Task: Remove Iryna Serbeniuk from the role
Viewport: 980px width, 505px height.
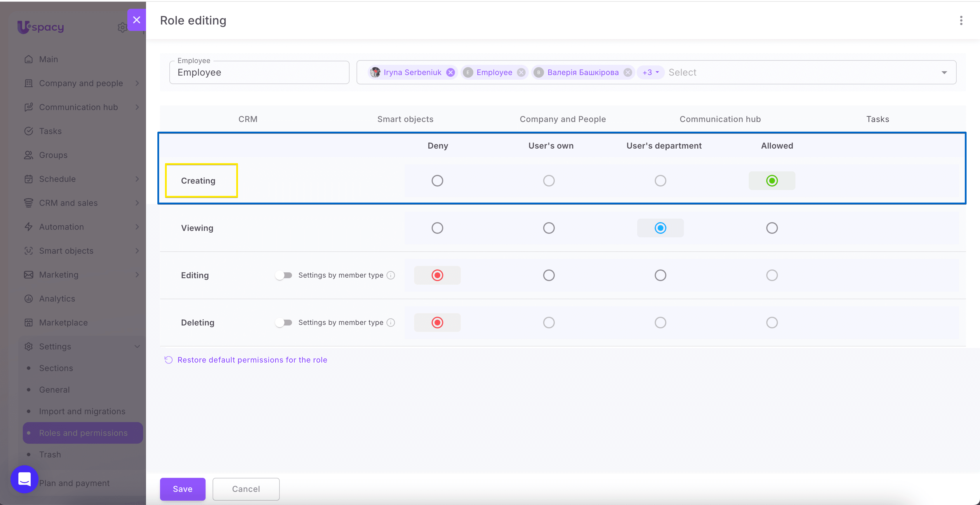Action: (x=451, y=72)
